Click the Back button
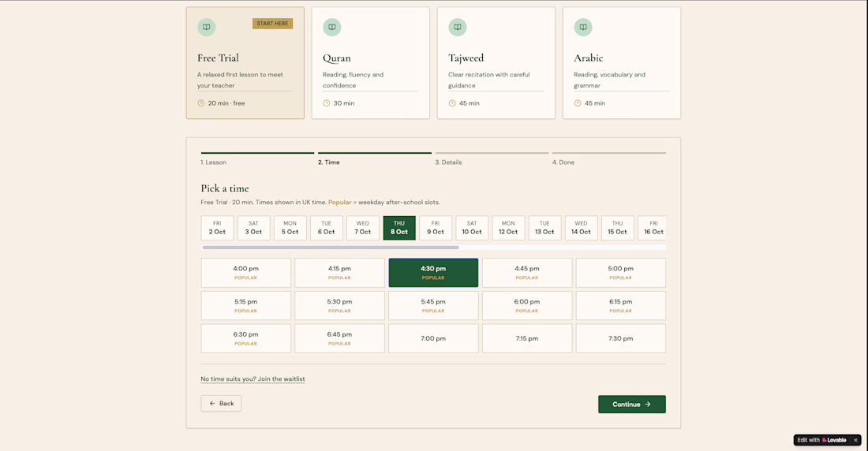The height and width of the screenshot is (451, 868). click(221, 404)
